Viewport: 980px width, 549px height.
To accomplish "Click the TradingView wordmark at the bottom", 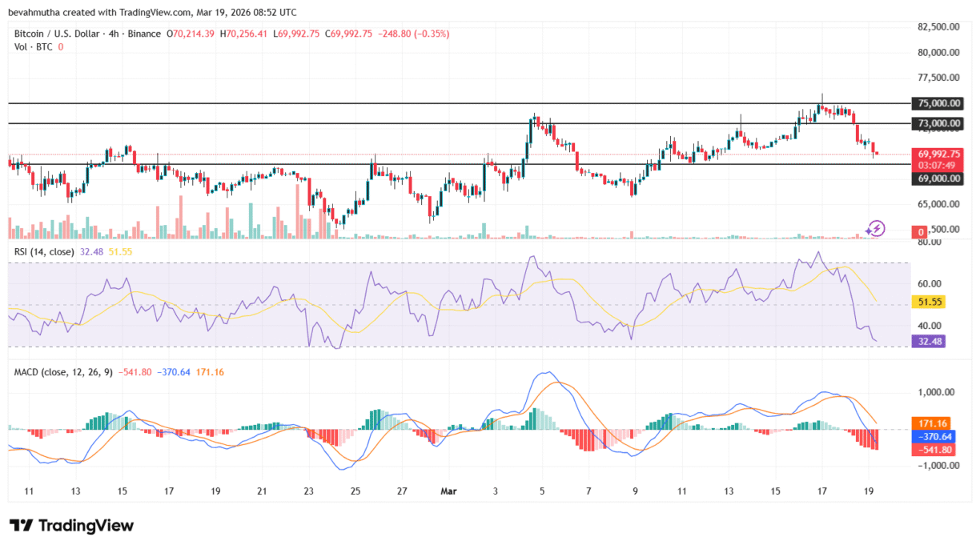I will coord(88,525).
